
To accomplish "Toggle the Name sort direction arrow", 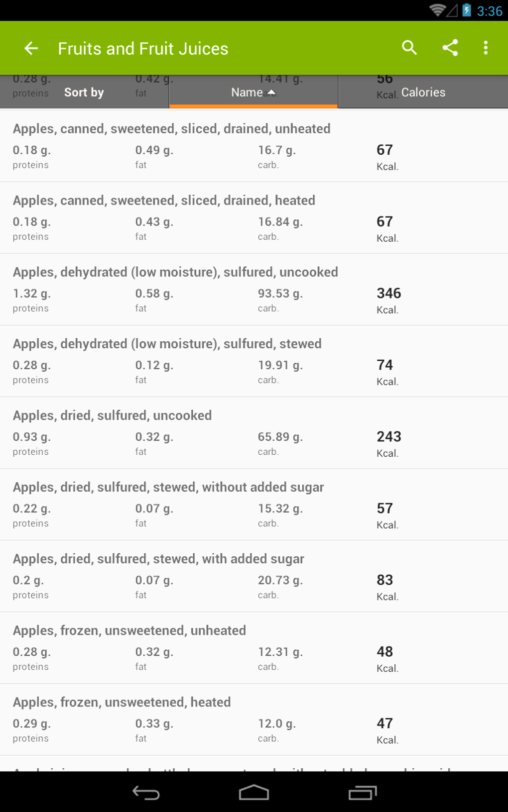I will point(271,92).
